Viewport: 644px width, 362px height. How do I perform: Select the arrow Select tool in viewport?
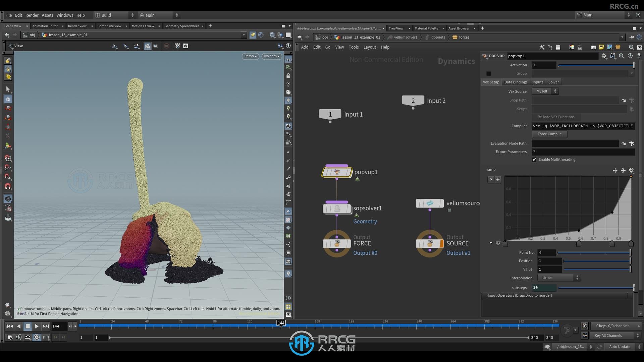point(8,89)
